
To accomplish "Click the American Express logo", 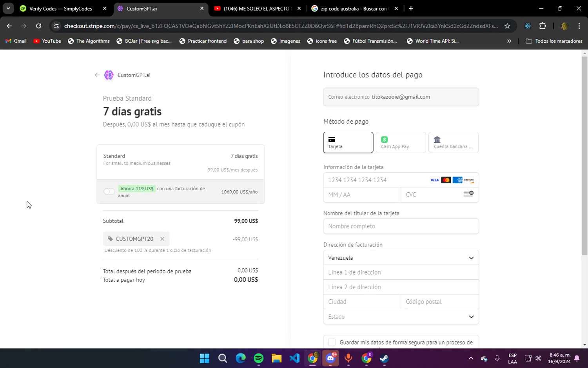I will 457,180.
